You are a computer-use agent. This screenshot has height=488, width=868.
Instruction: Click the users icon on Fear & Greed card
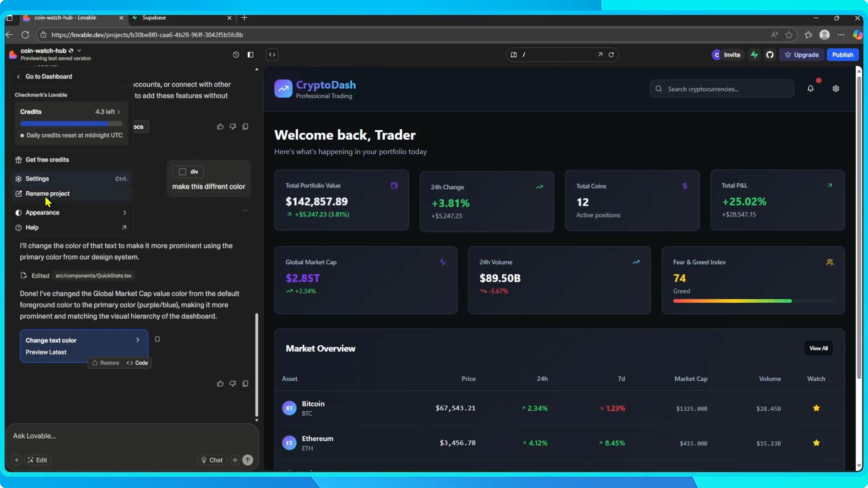(x=830, y=262)
